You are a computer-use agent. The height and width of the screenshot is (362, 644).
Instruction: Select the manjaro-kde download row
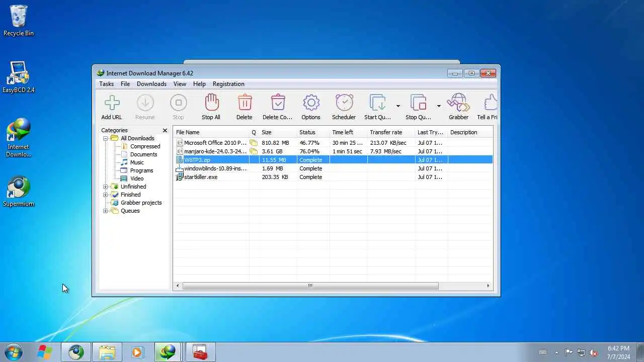point(333,151)
